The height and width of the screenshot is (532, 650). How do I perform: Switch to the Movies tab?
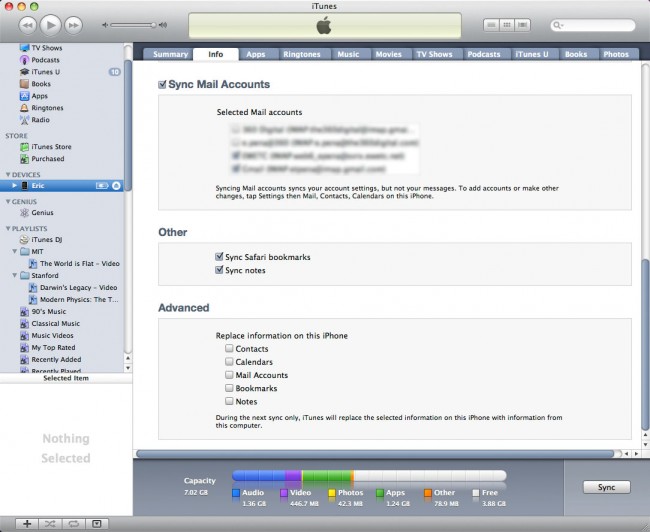[x=388, y=54]
